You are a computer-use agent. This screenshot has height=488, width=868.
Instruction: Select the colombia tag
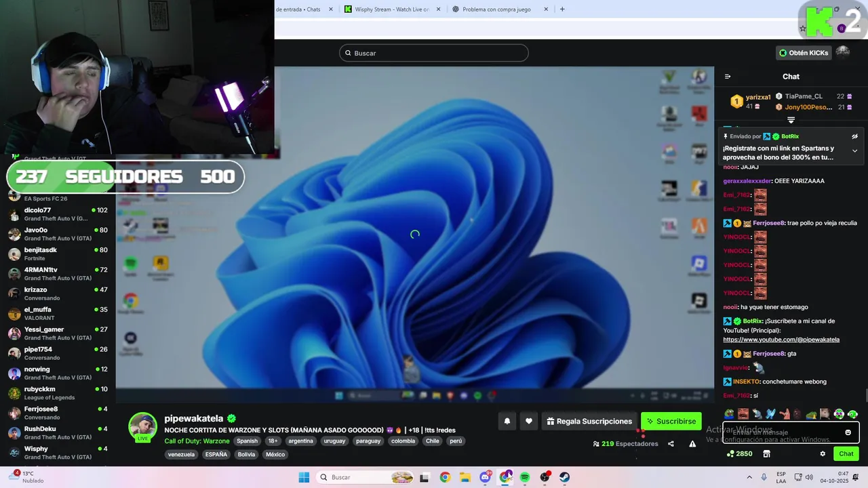click(403, 441)
